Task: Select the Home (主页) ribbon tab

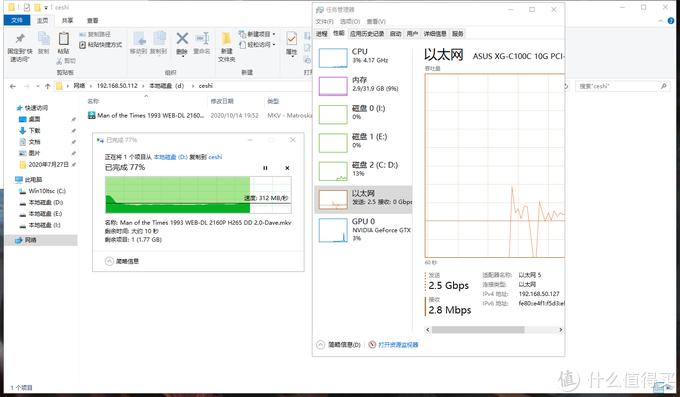Action: coord(42,20)
